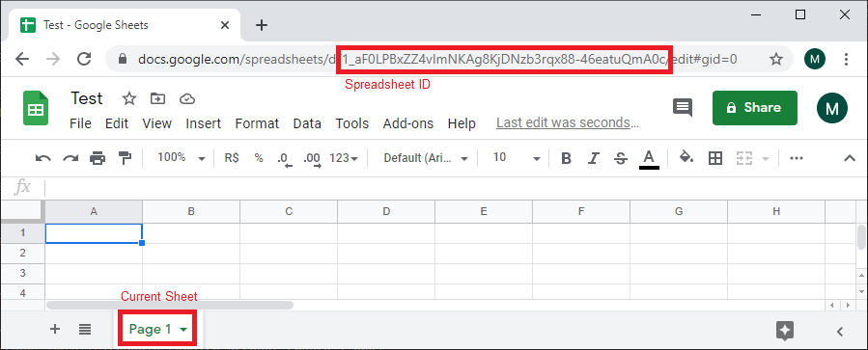Open the Explore star button
This screenshot has height=350, width=868.
785,331
